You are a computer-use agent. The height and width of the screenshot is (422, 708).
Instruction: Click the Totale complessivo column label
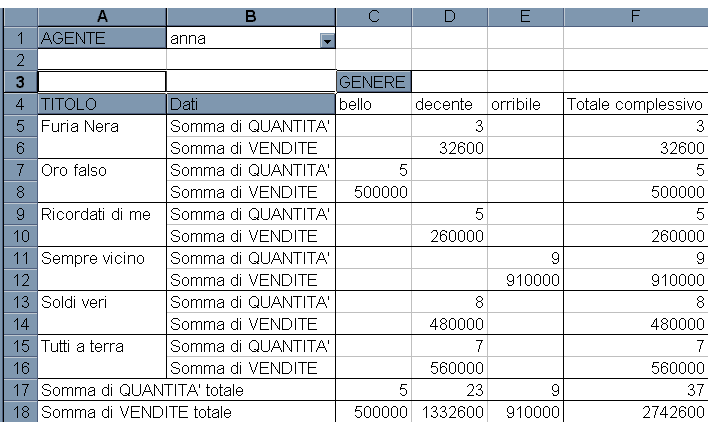(636, 104)
